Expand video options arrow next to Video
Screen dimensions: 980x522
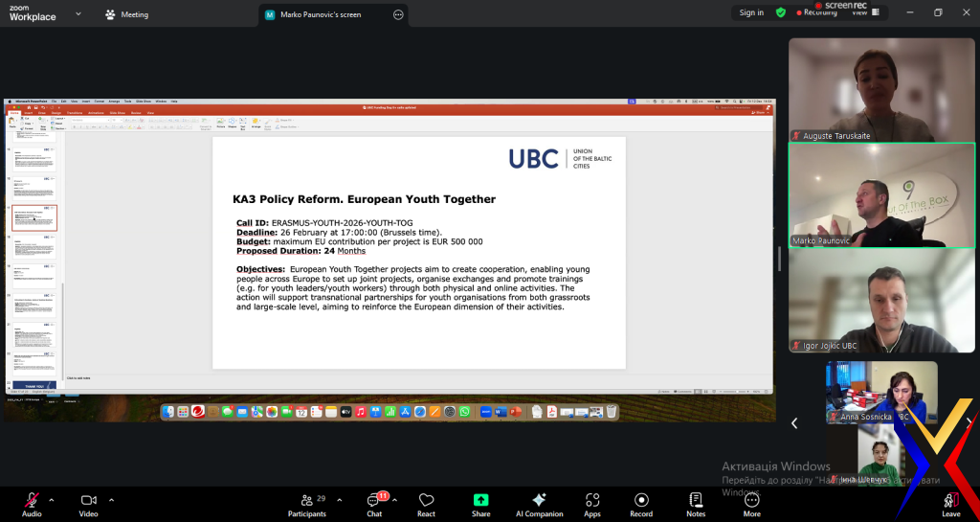tap(111, 500)
